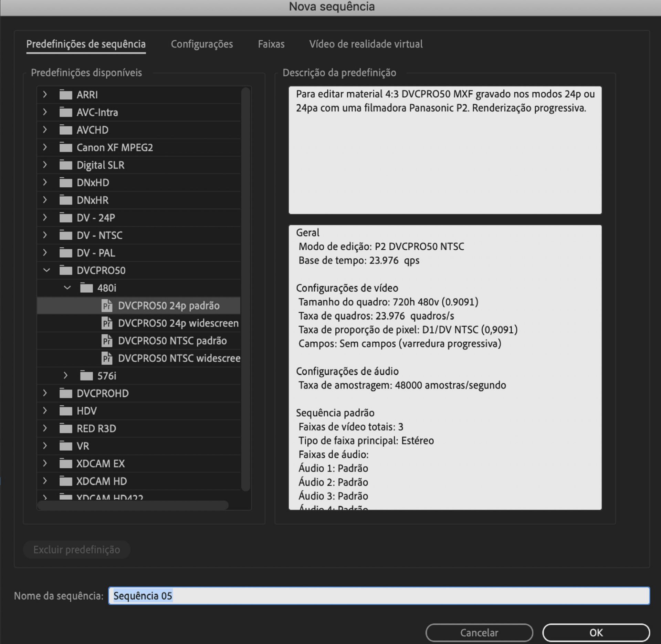Expand the 576i subfolder
The image size is (661, 644).
coord(66,376)
